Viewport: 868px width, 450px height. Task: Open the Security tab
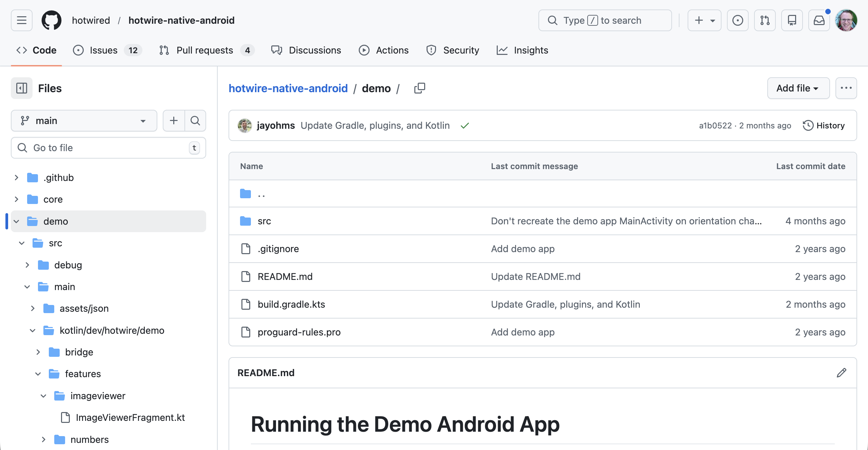(x=453, y=50)
